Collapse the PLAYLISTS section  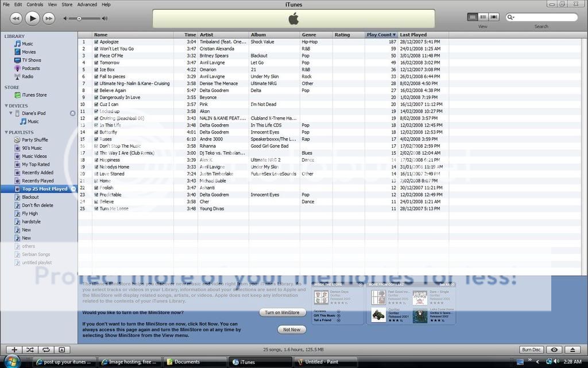6,132
